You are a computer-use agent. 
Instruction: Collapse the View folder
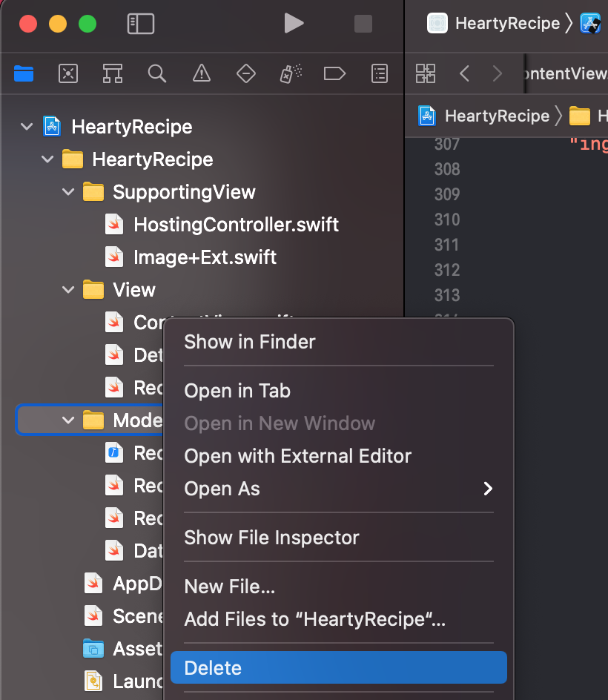point(68,290)
